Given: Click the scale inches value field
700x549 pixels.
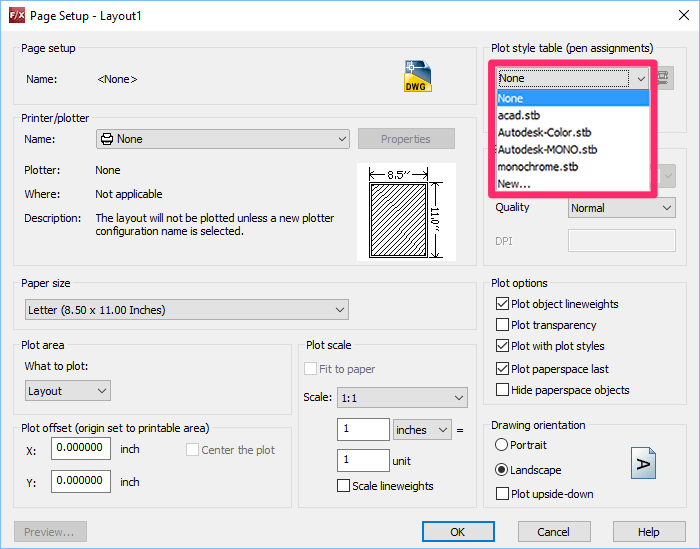Looking at the screenshot, I should pos(363,429).
